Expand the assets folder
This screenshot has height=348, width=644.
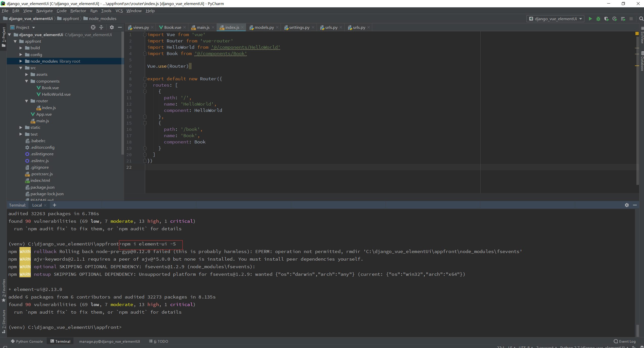tap(27, 74)
